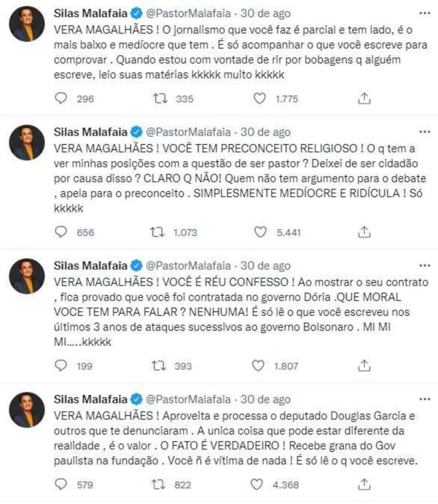Share the tweet mentioning Douglas Garcia
438x504 pixels.
tap(364, 485)
